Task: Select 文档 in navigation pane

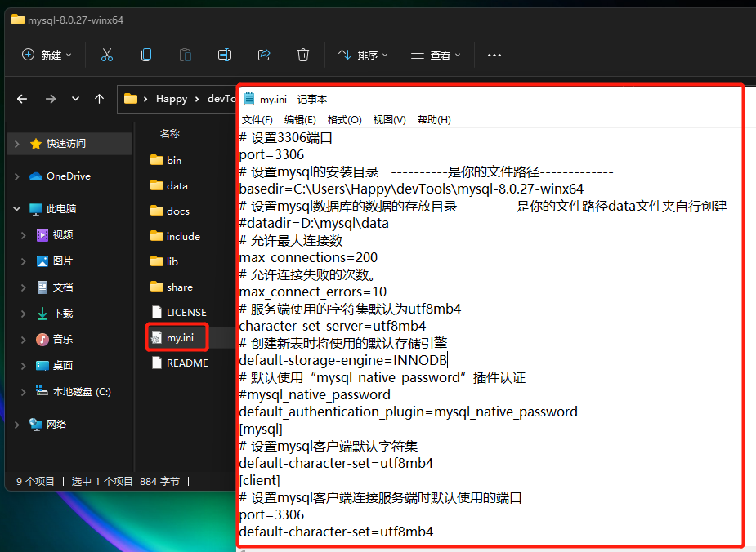Action: click(x=55, y=287)
